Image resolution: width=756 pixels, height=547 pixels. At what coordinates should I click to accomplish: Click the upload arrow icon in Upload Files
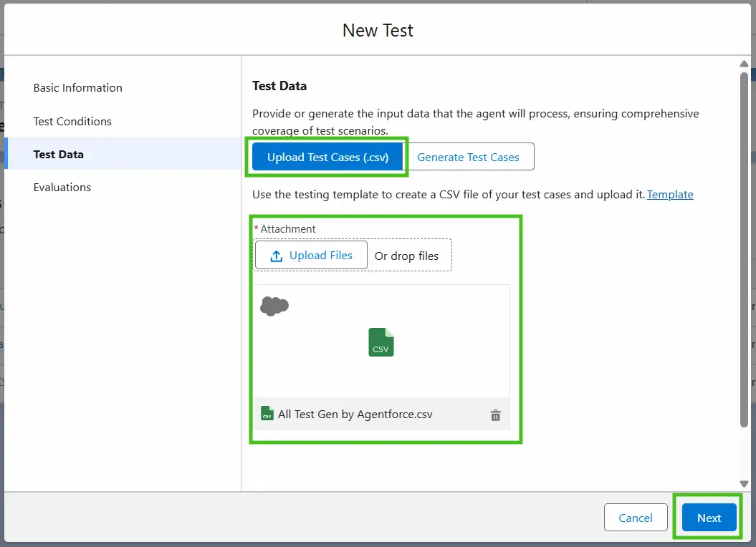[277, 256]
